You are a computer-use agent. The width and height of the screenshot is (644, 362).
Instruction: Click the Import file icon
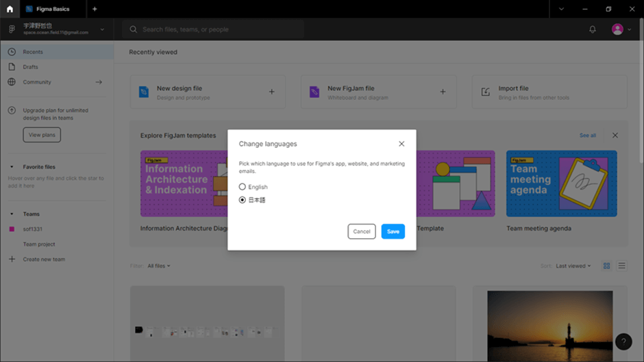tap(485, 92)
